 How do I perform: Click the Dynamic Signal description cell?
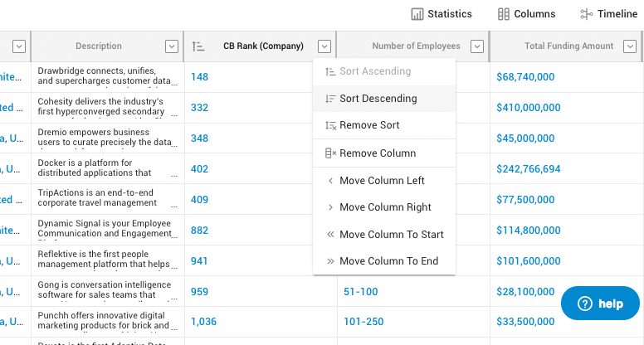[x=108, y=230]
